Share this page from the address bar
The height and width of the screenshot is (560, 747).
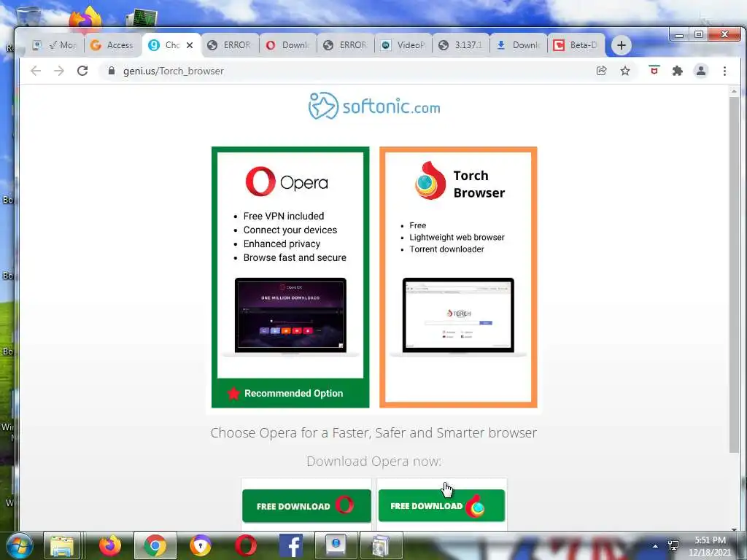[602, 71]
